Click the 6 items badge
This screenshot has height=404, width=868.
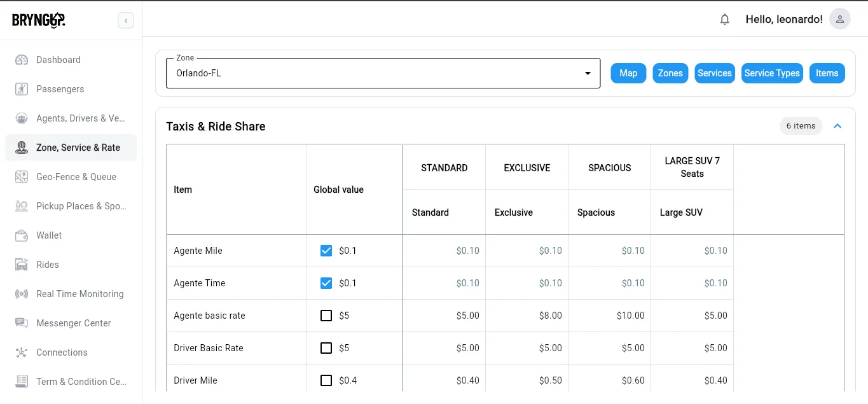coord(801,126)
